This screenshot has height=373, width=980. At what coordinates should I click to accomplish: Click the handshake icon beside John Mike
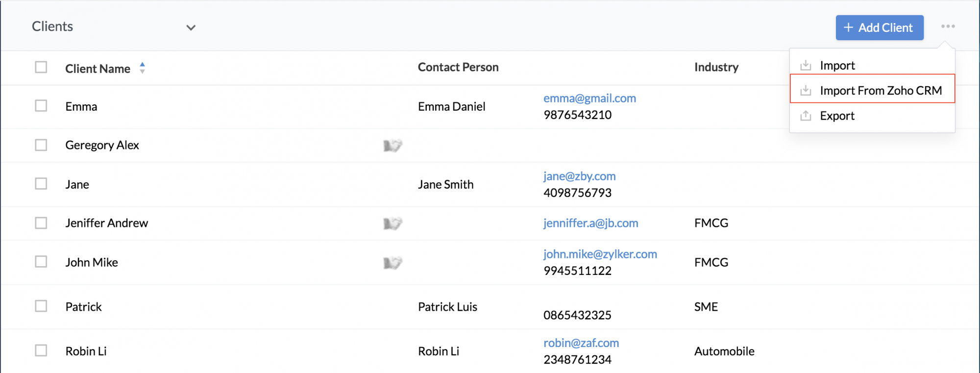[392, 263]
